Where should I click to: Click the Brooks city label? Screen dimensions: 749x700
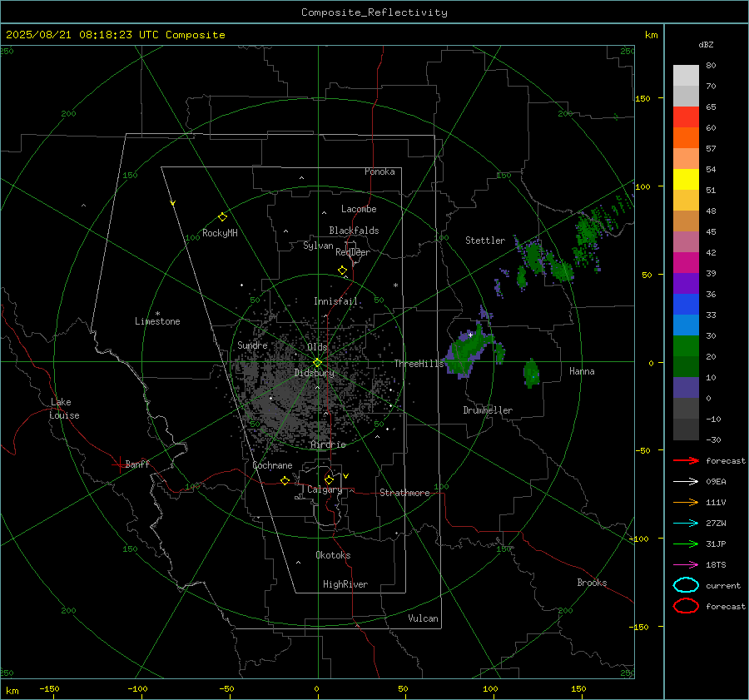pyautogui.click(x=592, y=583)
